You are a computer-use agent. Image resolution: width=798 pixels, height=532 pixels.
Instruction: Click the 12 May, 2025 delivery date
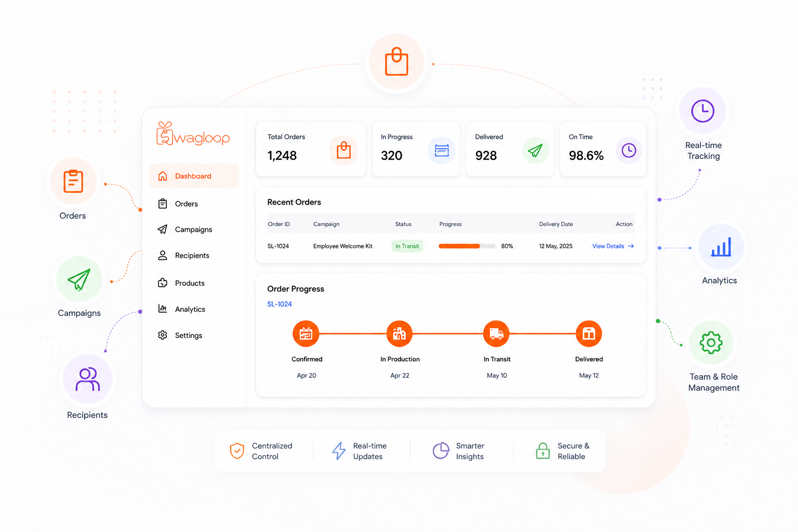[556, 246]
